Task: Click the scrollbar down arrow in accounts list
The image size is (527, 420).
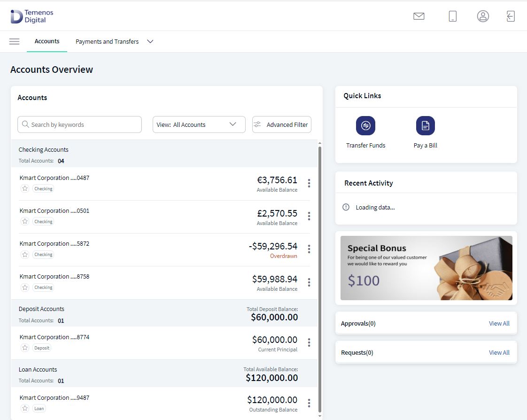Action: point(319,416)
